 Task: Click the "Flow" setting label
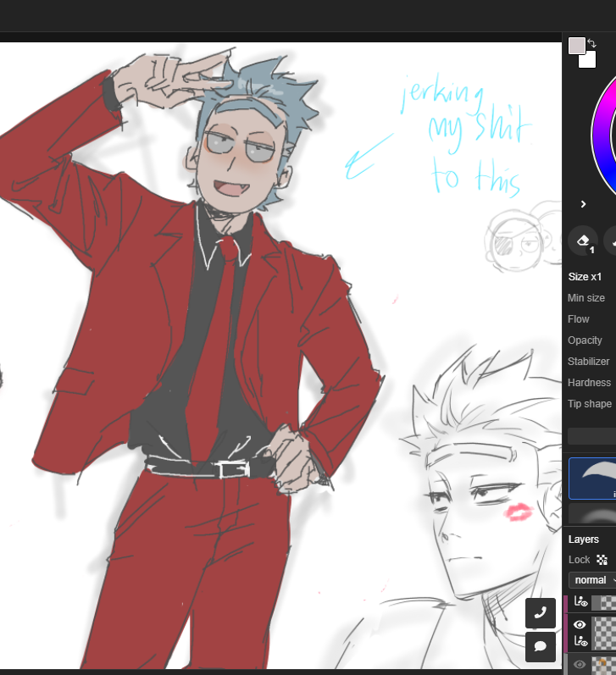(x=578, y=319)
